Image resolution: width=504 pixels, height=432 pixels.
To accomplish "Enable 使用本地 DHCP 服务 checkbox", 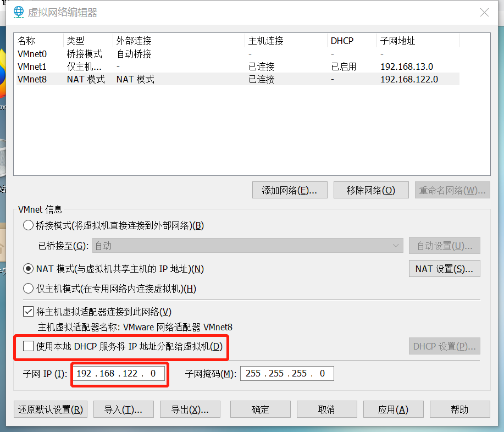I will tap(28, 346).
